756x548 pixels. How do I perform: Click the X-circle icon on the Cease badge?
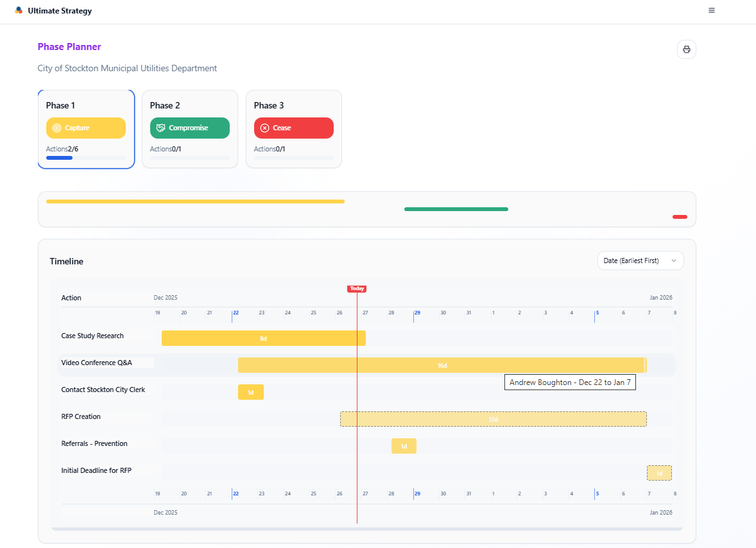(x=264, y=128)
